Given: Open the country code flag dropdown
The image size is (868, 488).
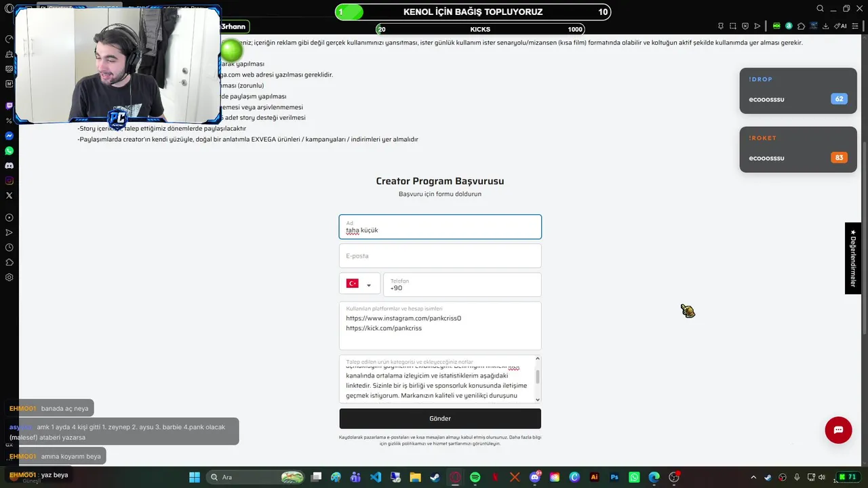Looking at the screenshot, I should pyautogui.click(x=359, y=285).
